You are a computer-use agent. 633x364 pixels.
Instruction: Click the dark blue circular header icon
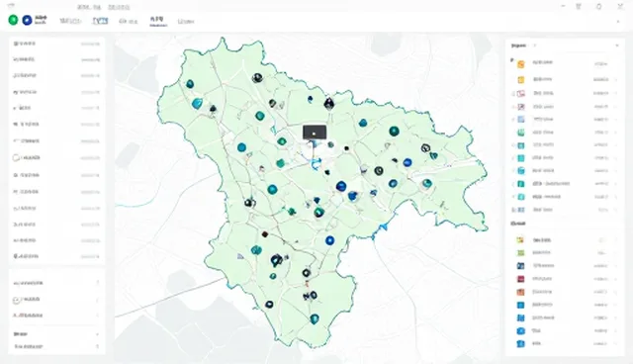tap(27, 20)
